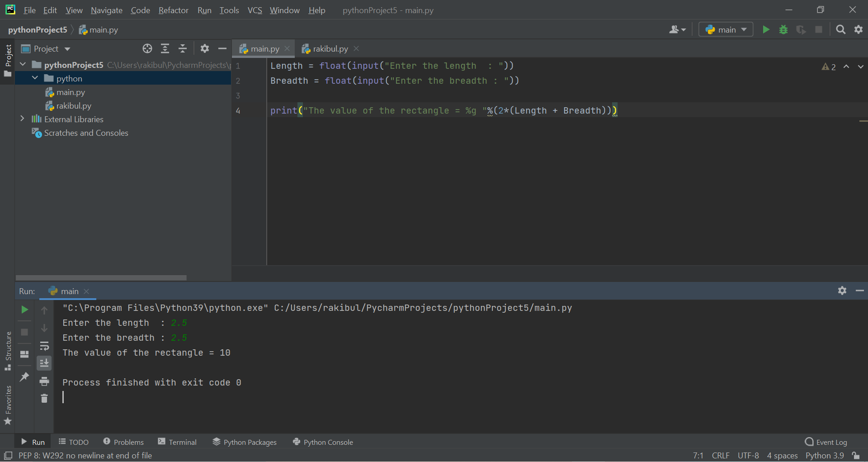868x462 pixels.
Task: Collapse the pythonProject5 root folder
Action: [23, 65]
